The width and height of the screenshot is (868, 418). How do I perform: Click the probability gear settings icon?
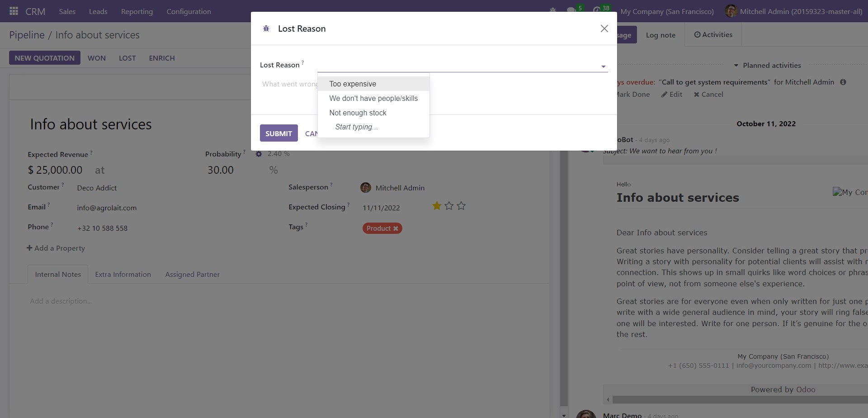click(x=259, y=154)
